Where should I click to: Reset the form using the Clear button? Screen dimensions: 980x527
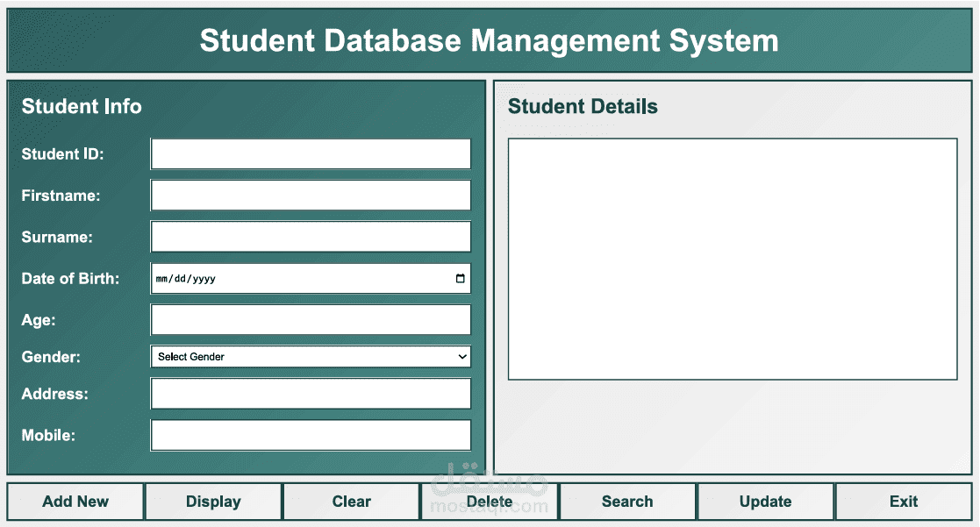click(351, 502)
